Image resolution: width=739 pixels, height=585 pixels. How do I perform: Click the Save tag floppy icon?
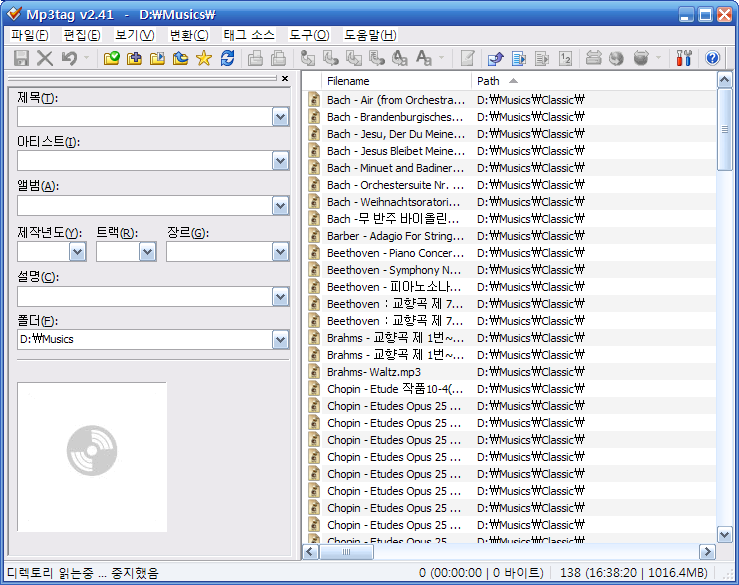tap(21, 58)
